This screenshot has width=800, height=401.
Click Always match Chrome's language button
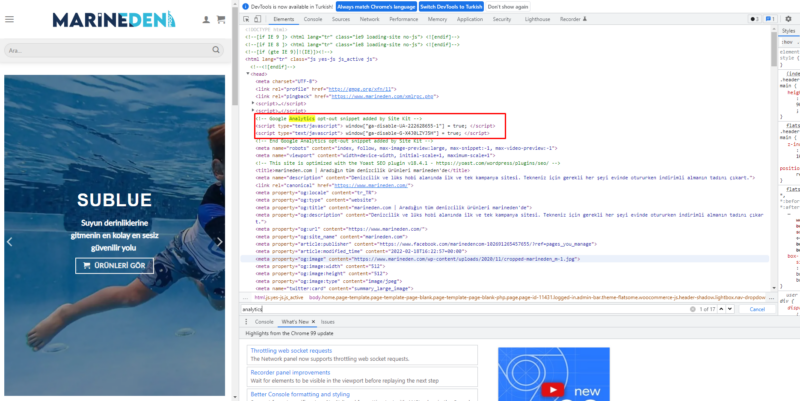376,7
